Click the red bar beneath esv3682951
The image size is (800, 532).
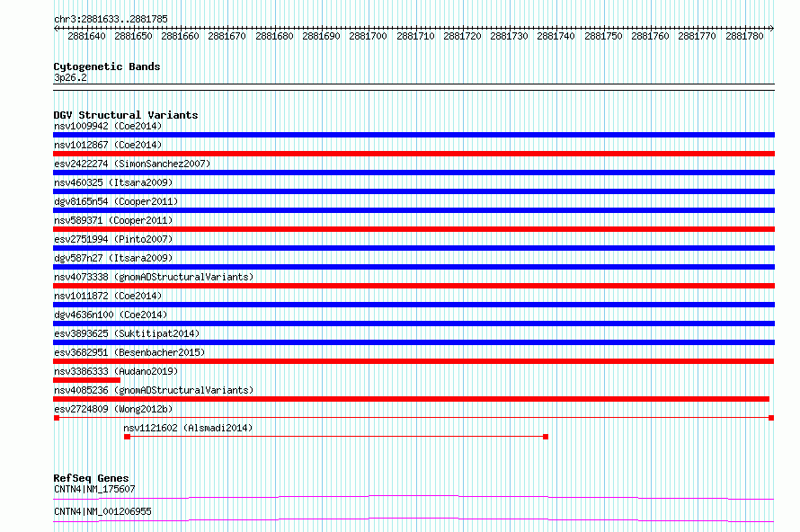[413, 361]
